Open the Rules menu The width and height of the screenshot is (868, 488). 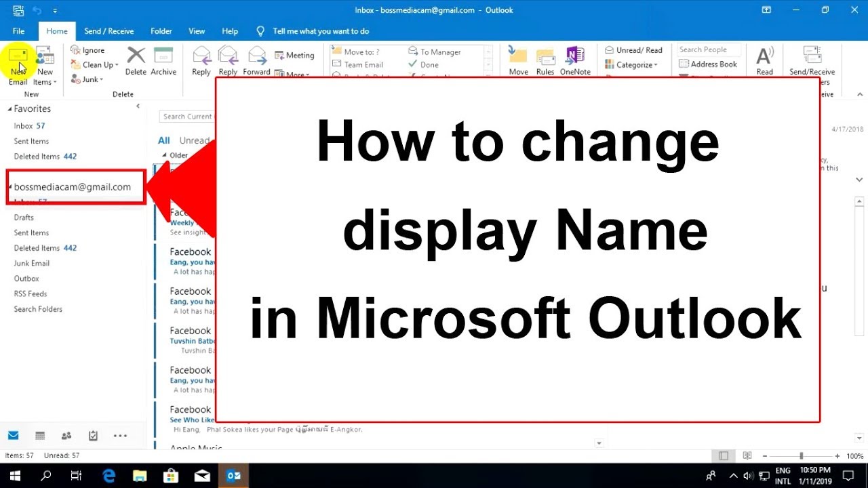pos(545,61)
